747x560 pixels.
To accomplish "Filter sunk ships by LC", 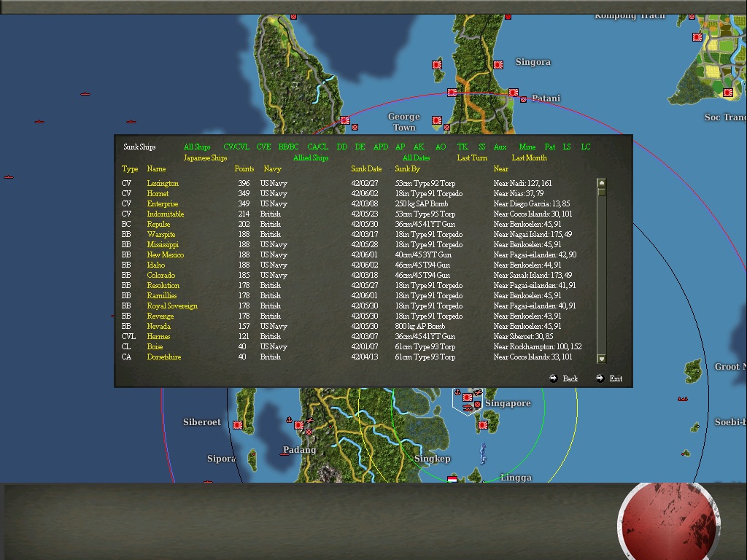I will [586, 147].
